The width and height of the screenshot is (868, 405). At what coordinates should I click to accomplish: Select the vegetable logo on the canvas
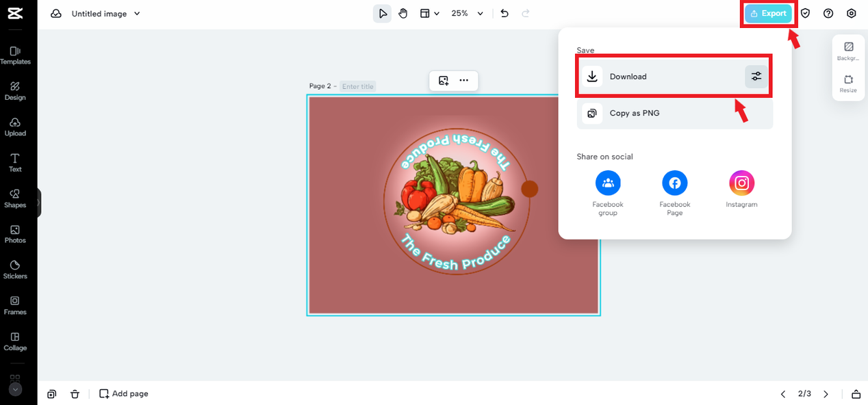point(455,201)
